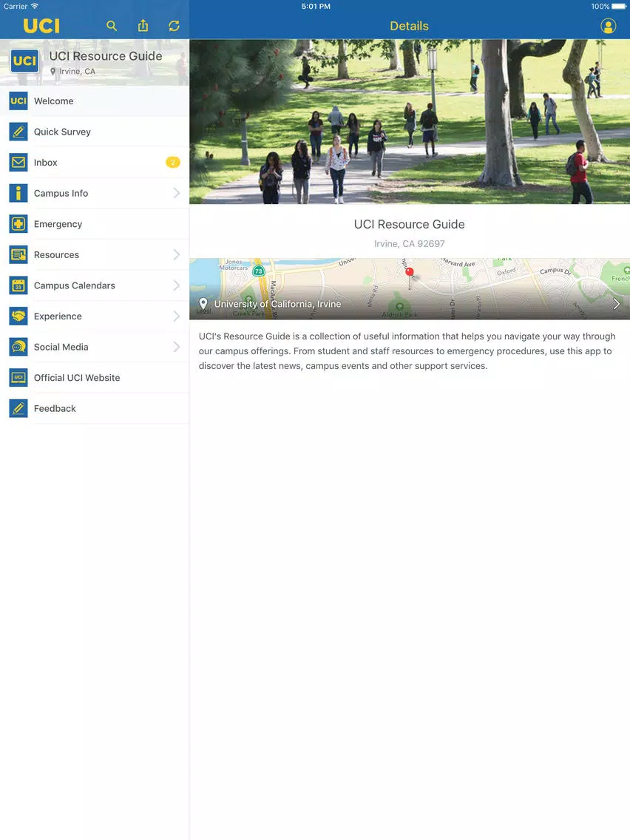Expand the Social Media chevron
The image size is (630, 840).
coord(177,347)
